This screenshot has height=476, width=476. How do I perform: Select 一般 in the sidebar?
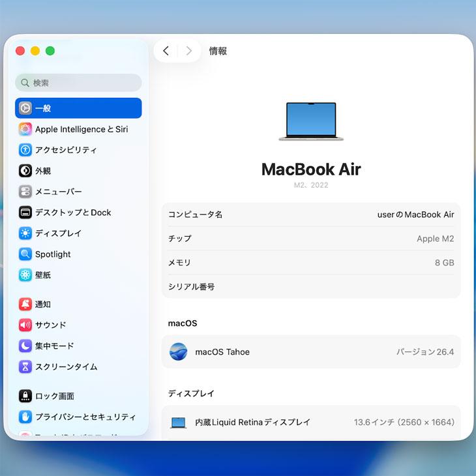click(78, 108)
